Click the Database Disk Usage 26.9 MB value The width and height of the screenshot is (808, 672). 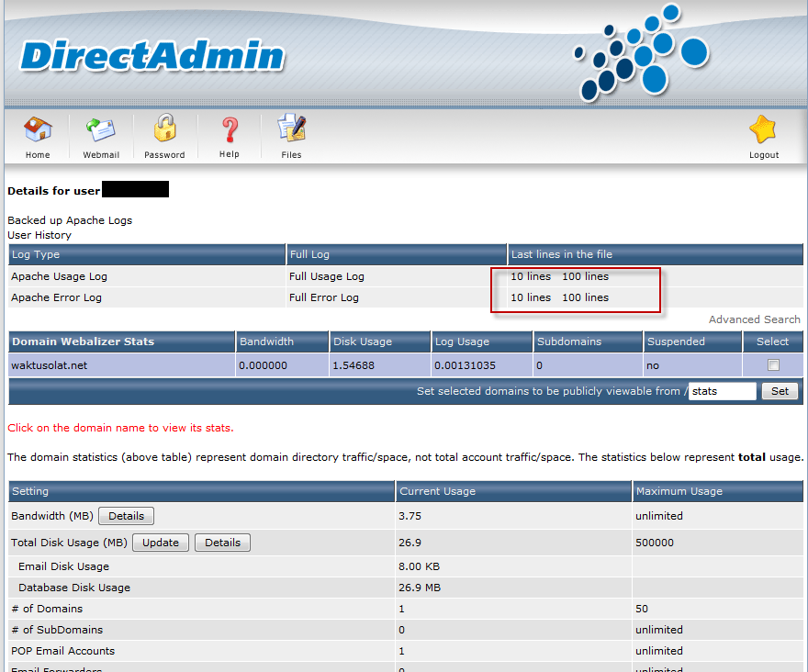pyautogui.click(x=420, y=588)
